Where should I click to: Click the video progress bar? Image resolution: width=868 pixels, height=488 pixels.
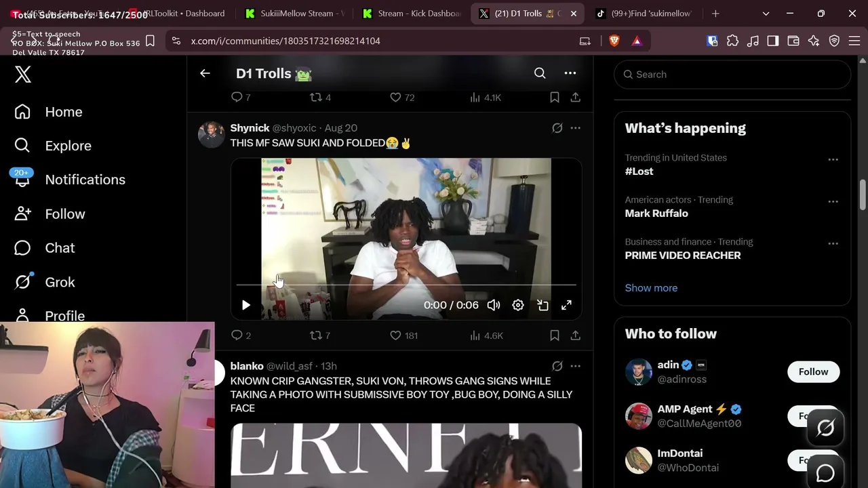click(406, 285)
